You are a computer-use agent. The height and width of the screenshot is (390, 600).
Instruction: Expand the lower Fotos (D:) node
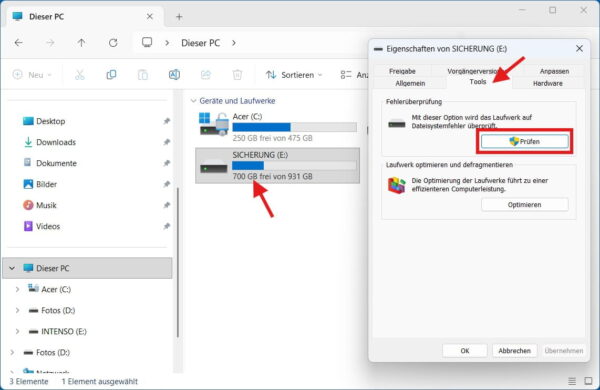pyautogui.click(x=12, y=352)
